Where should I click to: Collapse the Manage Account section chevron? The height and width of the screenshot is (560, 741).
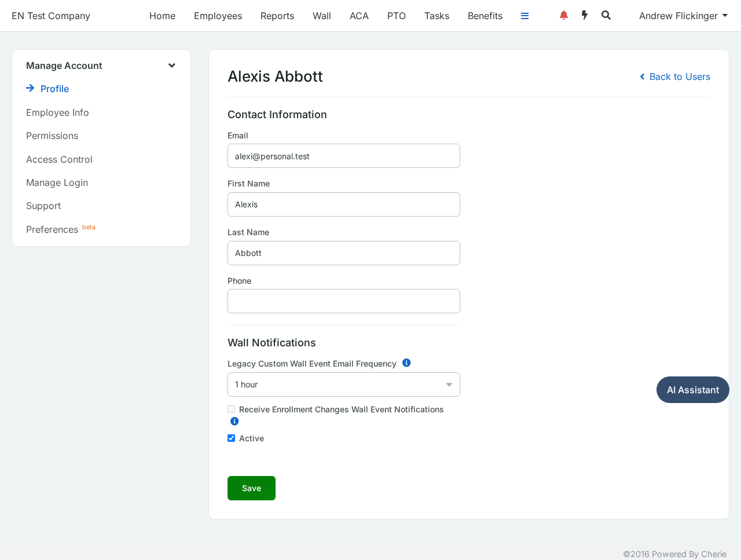pos(172,65)
